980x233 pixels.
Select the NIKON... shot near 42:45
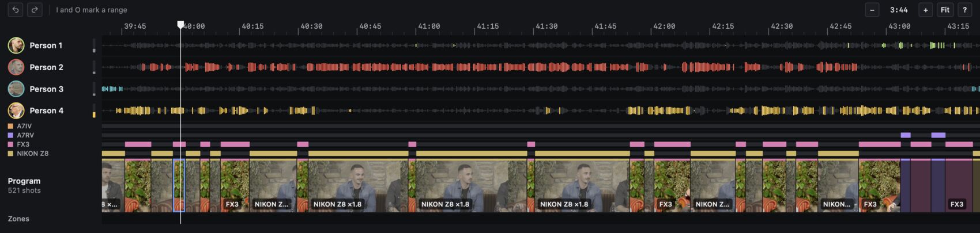tap(838, 185)
